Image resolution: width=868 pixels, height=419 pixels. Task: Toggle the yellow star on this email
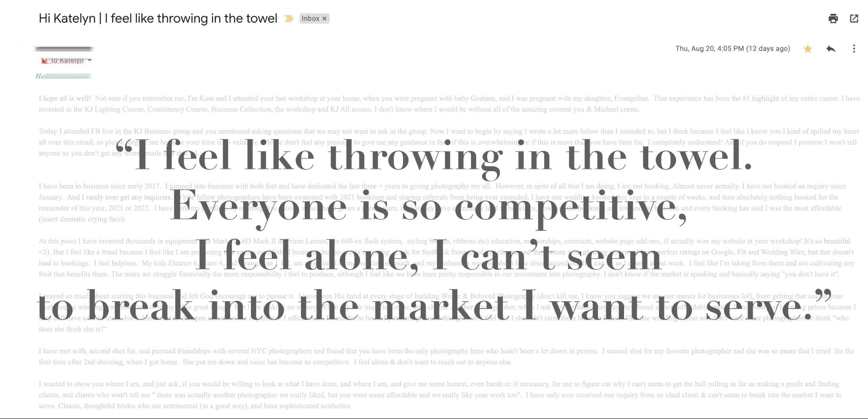point(808,49)
